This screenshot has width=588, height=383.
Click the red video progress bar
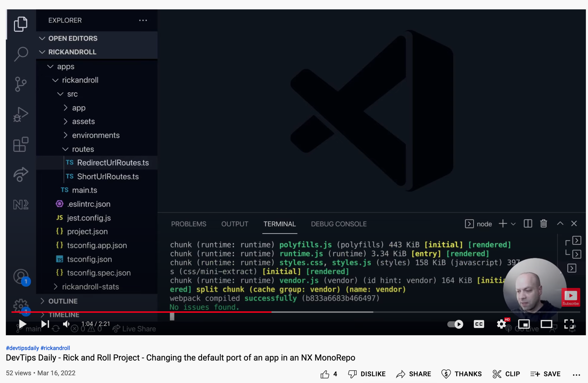coord(141,312)
